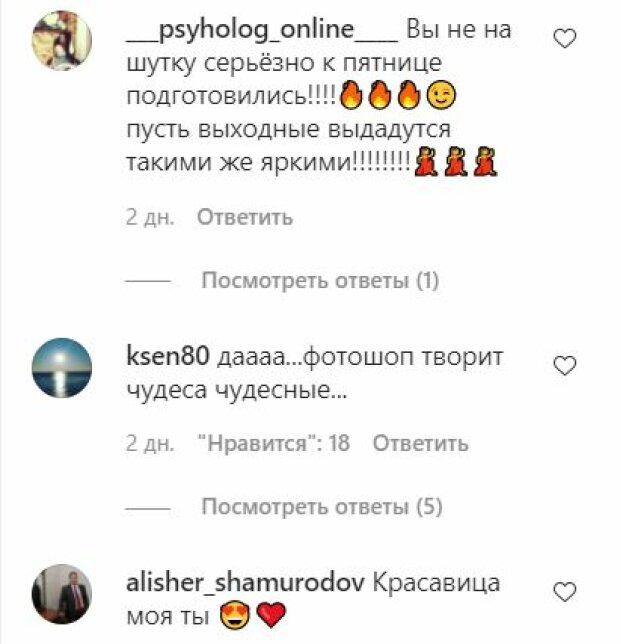Like the ___psyholog_online___ comment with heart
This screenshot has width=620, height=644.
pyautogui.click(x=565, y=39)
